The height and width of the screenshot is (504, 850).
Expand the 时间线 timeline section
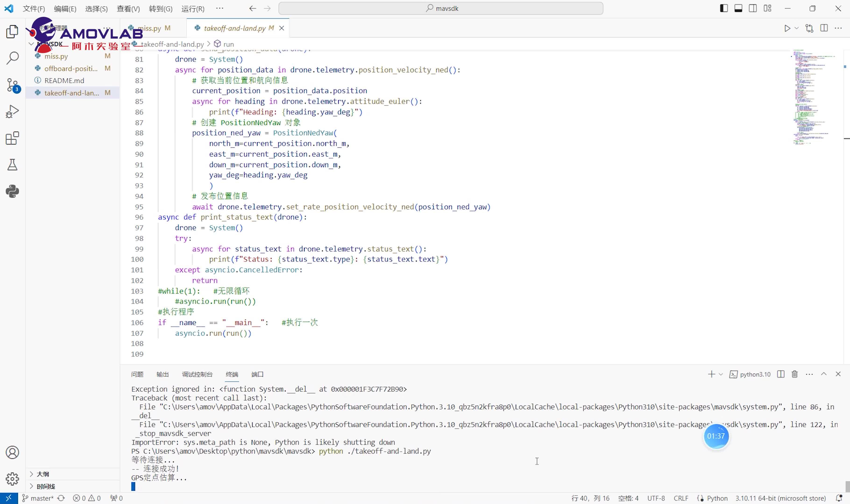coord(46,486)
